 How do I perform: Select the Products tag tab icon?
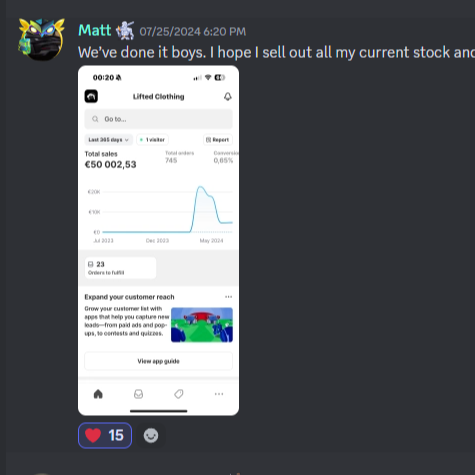(x=179, y=394)
